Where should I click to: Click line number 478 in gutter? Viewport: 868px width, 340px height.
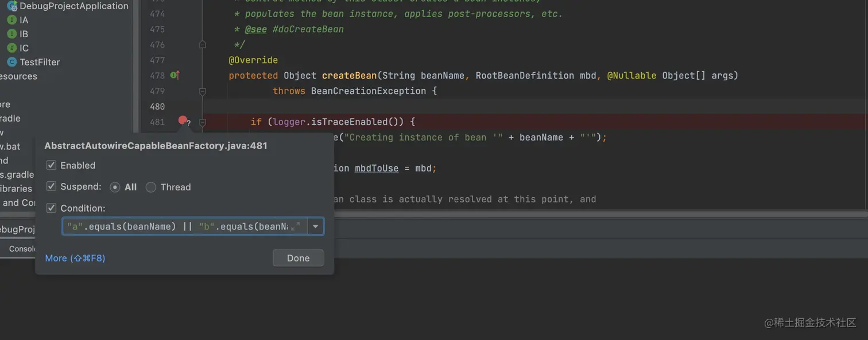[x=157, y=76]
